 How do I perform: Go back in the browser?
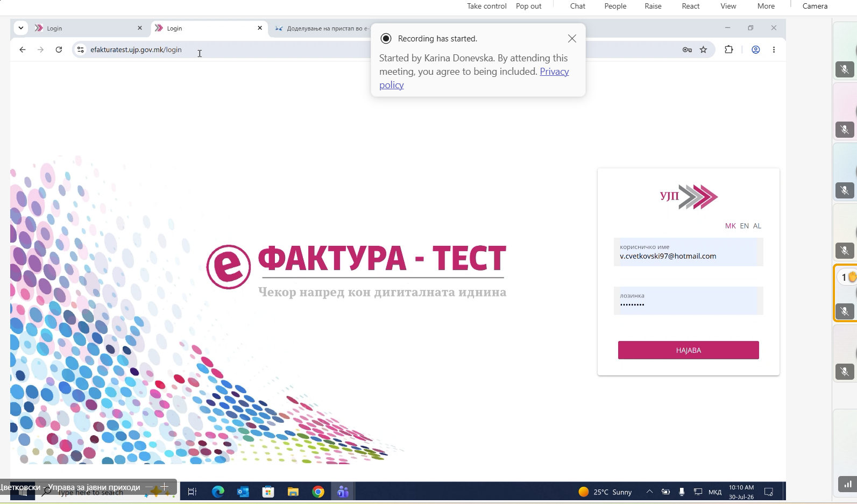pyautogui.click(x=22, y=49)
